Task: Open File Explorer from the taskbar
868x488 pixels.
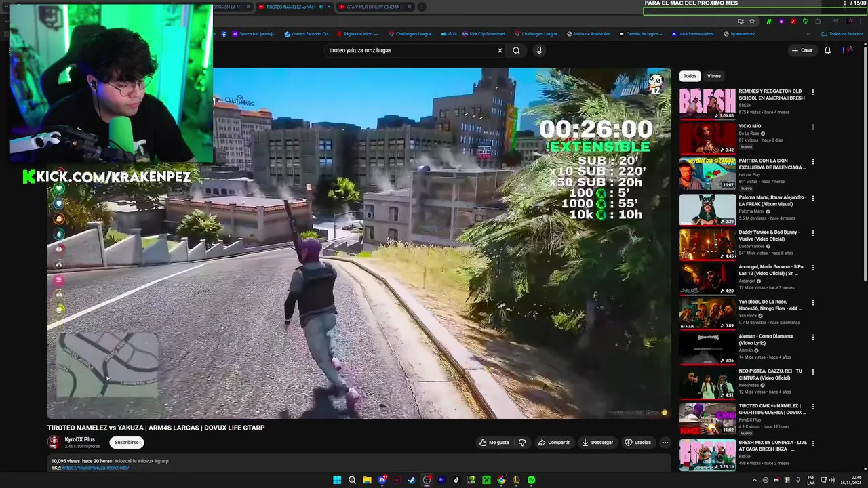Action: point(367,480)
